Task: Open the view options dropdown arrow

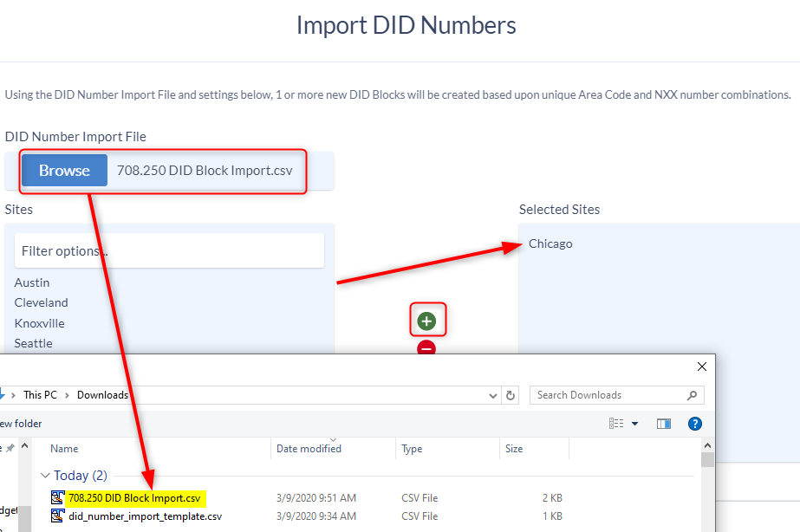Action: [634, 424]
